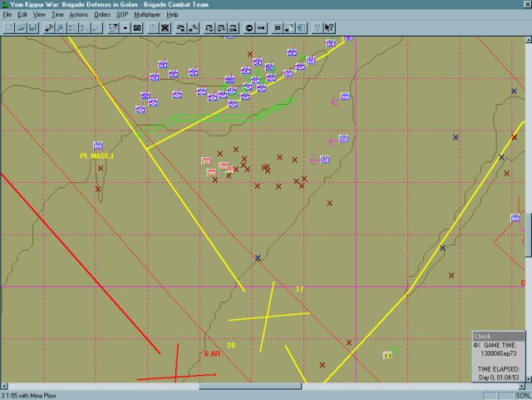
Task: Open the Multiplayer menu
Action: (x=147, y=15)
